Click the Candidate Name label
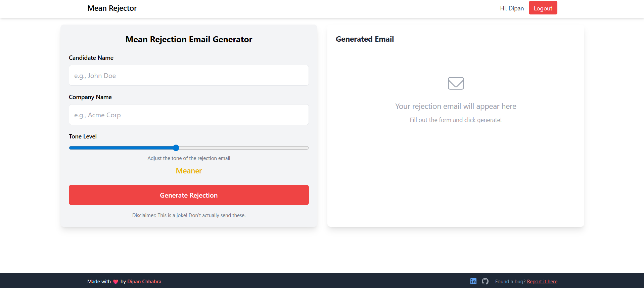The image size is (644, 288). coord(91,58)
